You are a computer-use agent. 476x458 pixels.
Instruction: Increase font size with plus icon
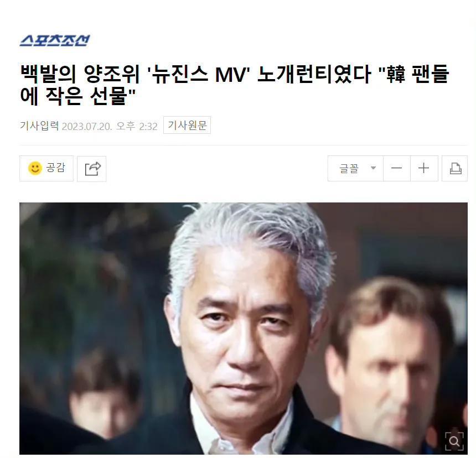coord(424,168)
